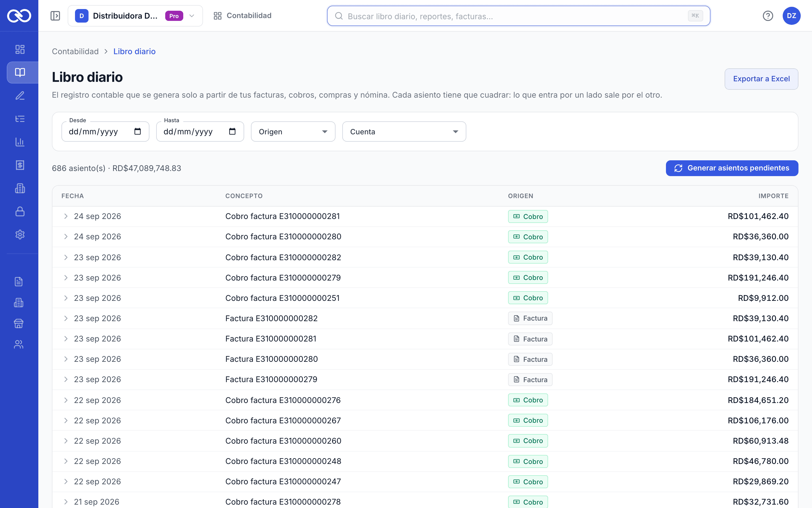The width and height of the screenshot is (812, 508).
Task: Click the Desde date input field
Action: pyautogui.click(x=105, y=132)
